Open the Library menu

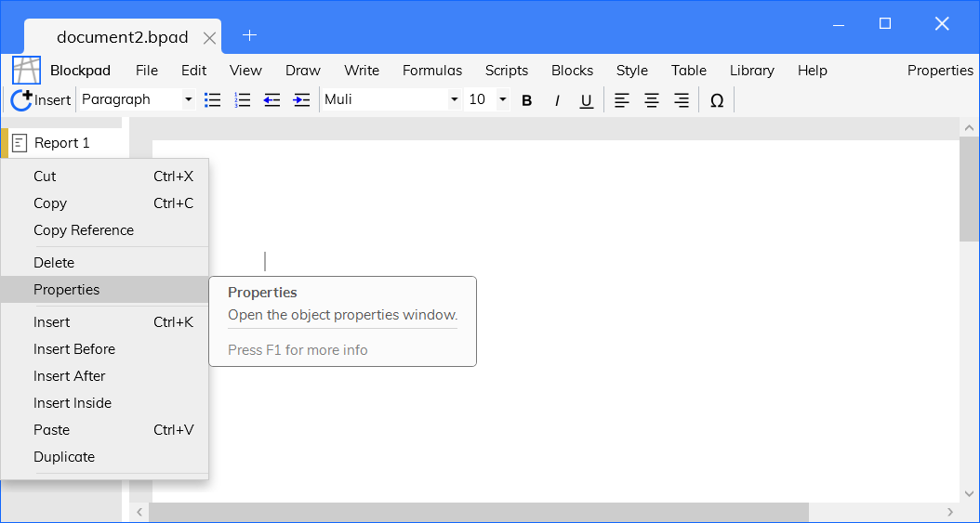(x=752, y=71)
